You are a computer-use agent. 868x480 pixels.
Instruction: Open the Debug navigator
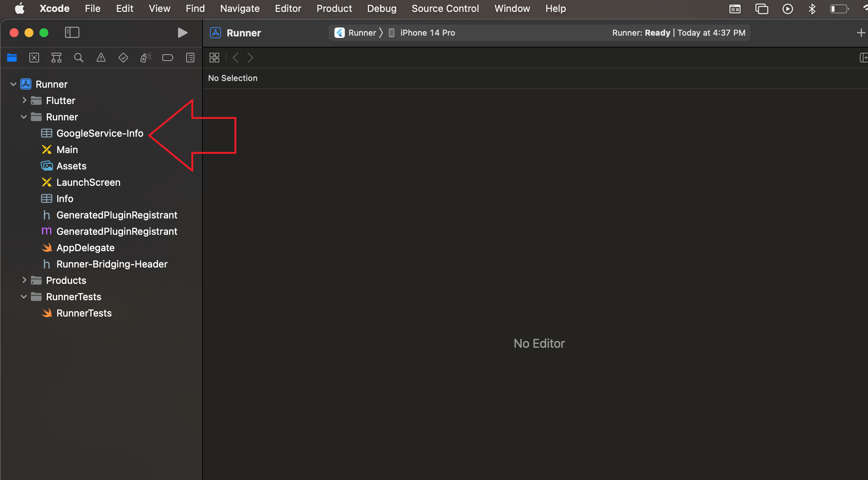(146, 58)
